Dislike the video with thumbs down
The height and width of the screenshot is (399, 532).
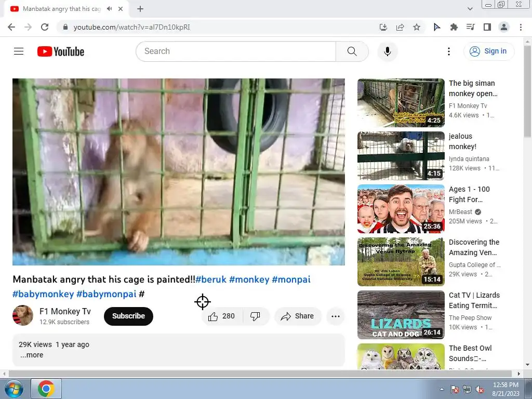click(x=255, y=316)
